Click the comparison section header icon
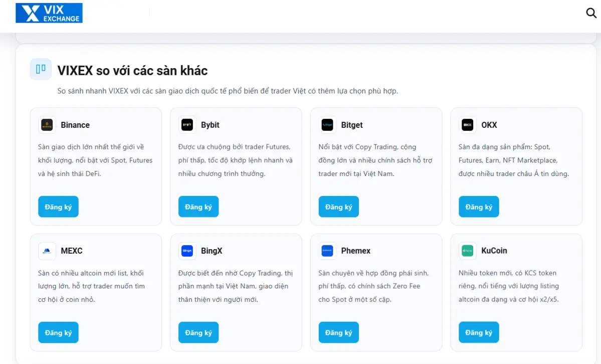 41,69
